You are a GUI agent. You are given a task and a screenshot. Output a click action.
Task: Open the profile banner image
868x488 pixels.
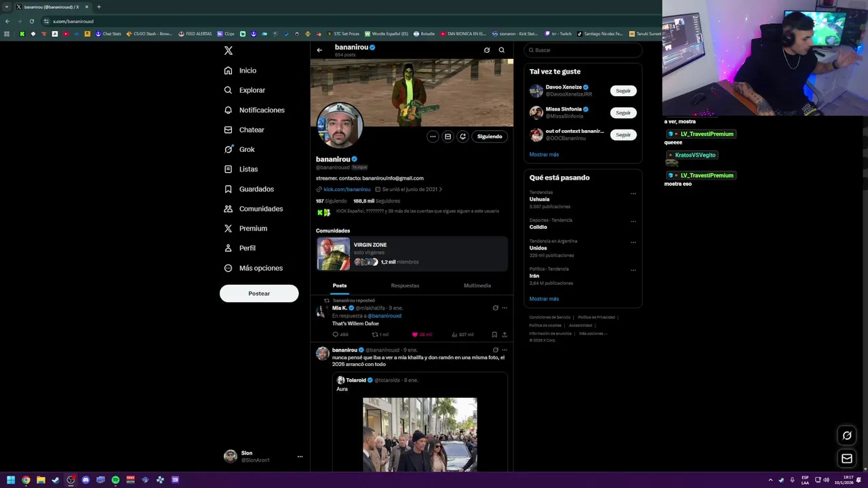coord(412,92)
